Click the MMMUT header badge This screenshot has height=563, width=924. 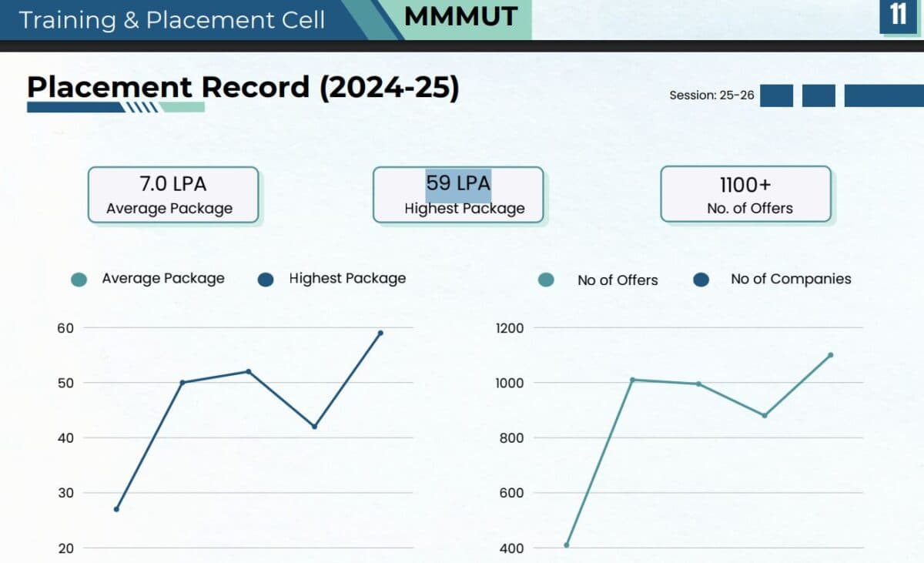pos(460,16)
